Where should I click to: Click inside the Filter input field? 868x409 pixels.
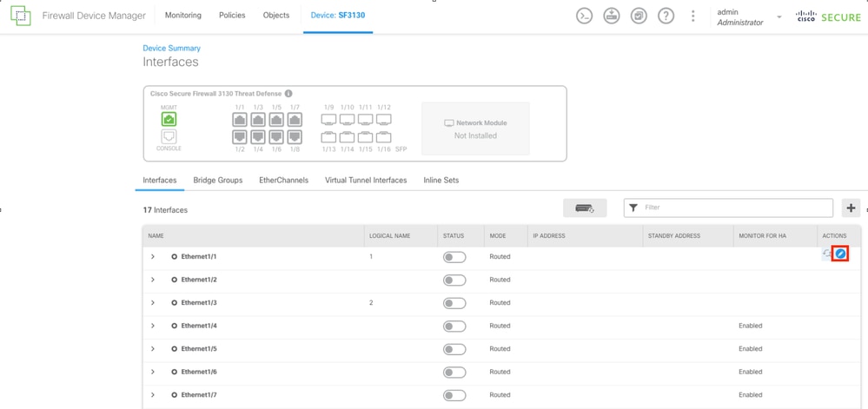728,208
